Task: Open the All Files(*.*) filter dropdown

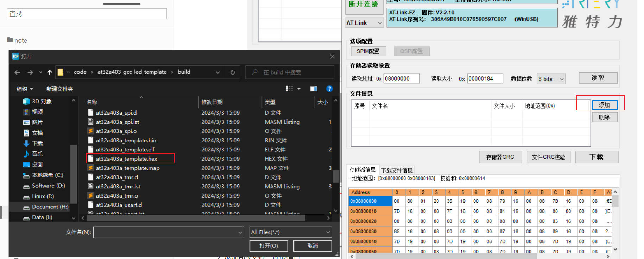Action: (x=291, y=232)
